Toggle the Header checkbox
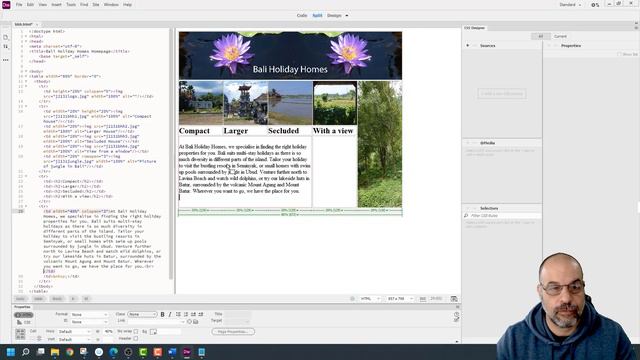 point(136,339)
